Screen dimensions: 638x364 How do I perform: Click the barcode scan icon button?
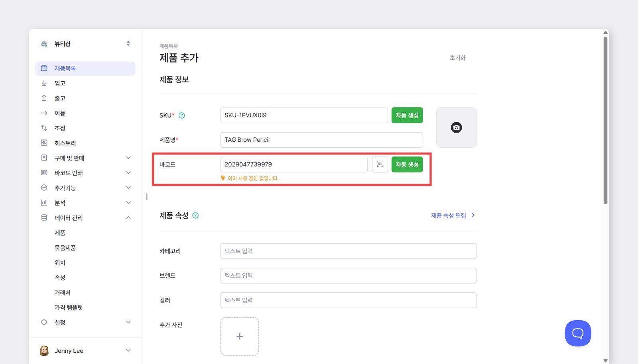pyautogui.click(x=380, y=164)
